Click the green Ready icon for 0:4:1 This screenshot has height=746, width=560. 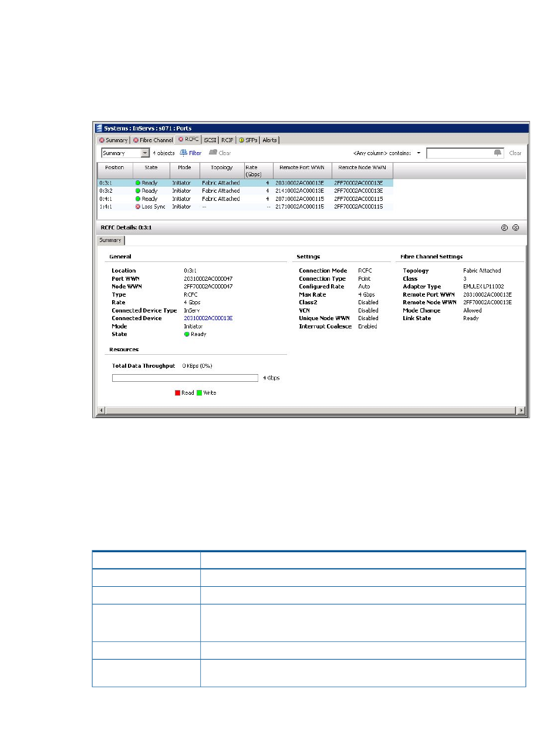tap(138, 199)
